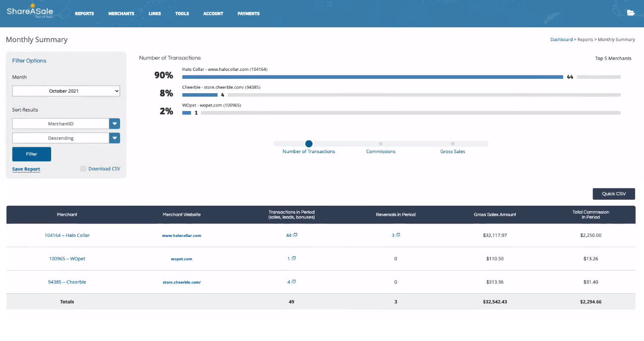Viewport: 644px width, 341px height.
Task: Open merchant 104164 – Halo Collar
Action: pos(67,235)
